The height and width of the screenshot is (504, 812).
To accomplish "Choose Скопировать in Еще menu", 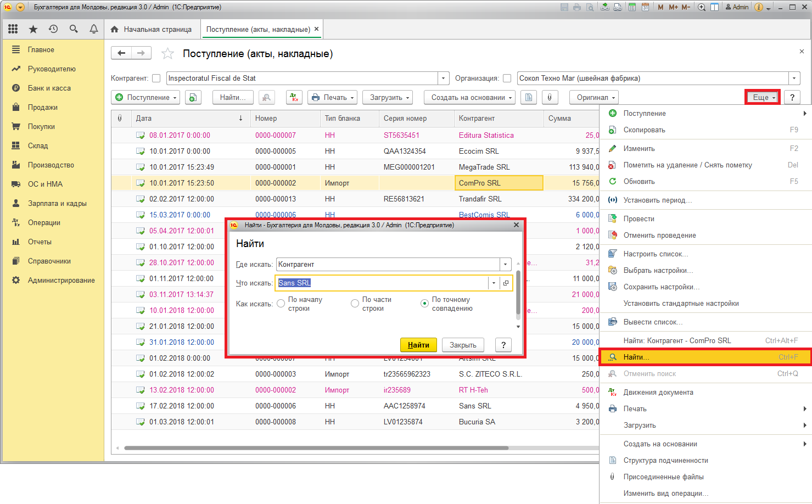I will point(705,130).
